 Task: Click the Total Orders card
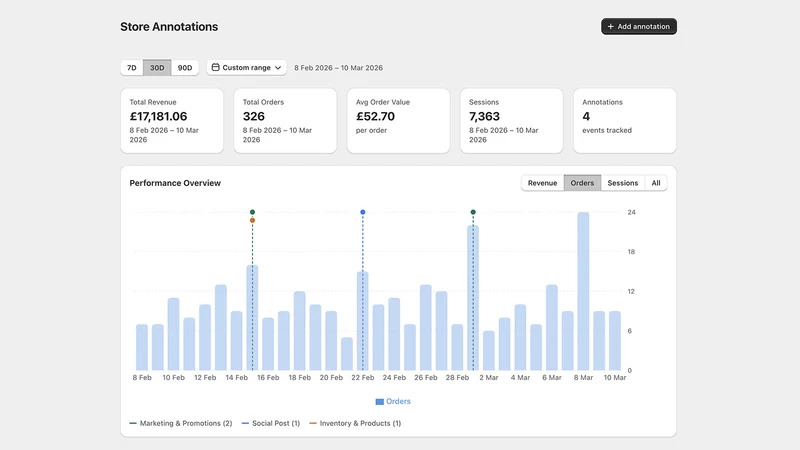coord(285,121)
